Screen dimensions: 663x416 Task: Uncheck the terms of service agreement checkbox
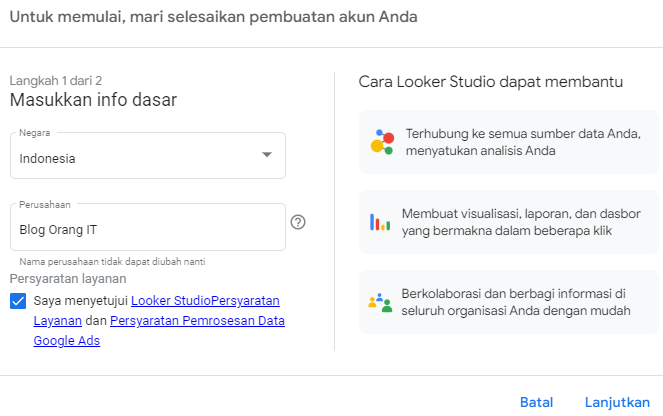coord(18,301)
